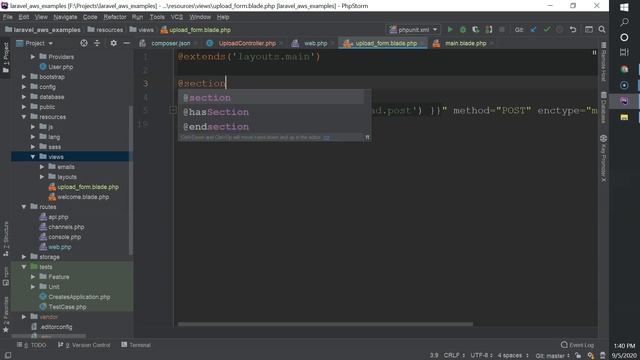640x360 pixels.
Task: Open the Database side panel
Action: click(603, 108)
